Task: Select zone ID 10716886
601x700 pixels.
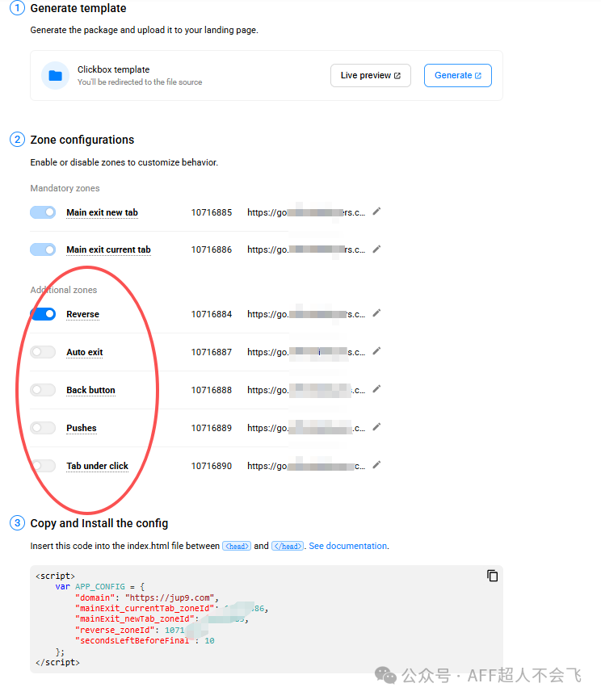Action: [212, 249]
